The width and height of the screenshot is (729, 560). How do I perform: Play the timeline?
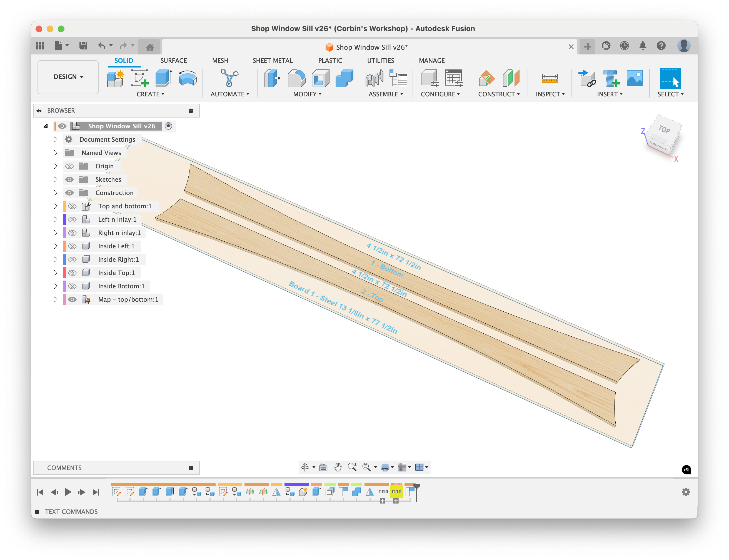click(x=68, y=492)
